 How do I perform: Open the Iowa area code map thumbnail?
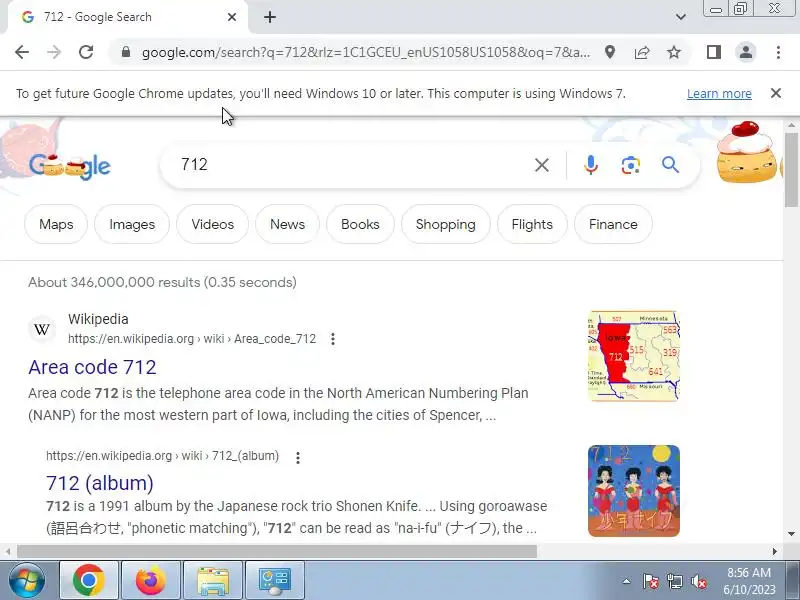point(634,356)
